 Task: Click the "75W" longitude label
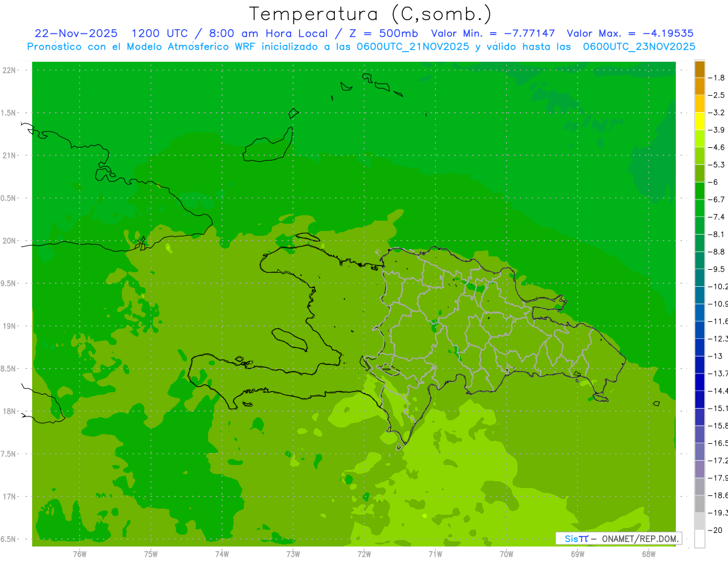150,554
